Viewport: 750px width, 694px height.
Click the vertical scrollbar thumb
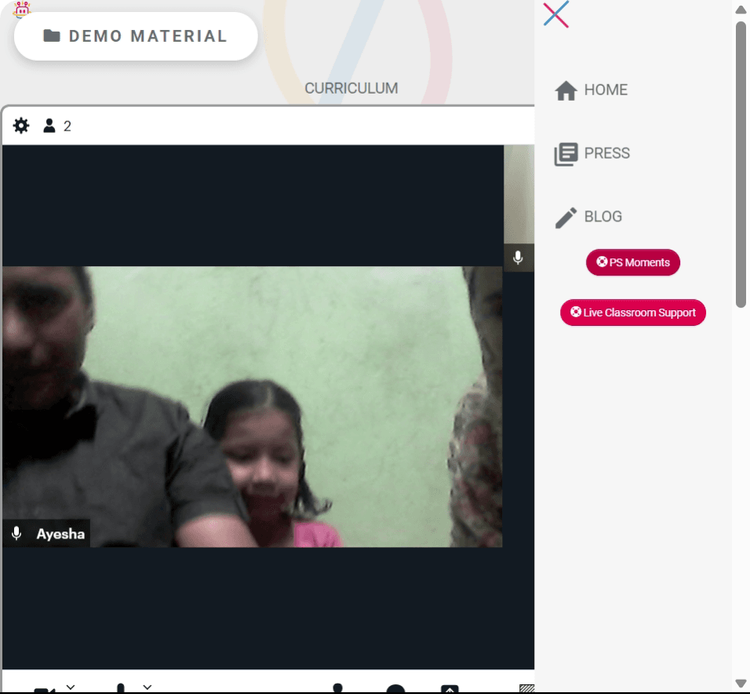741,164
